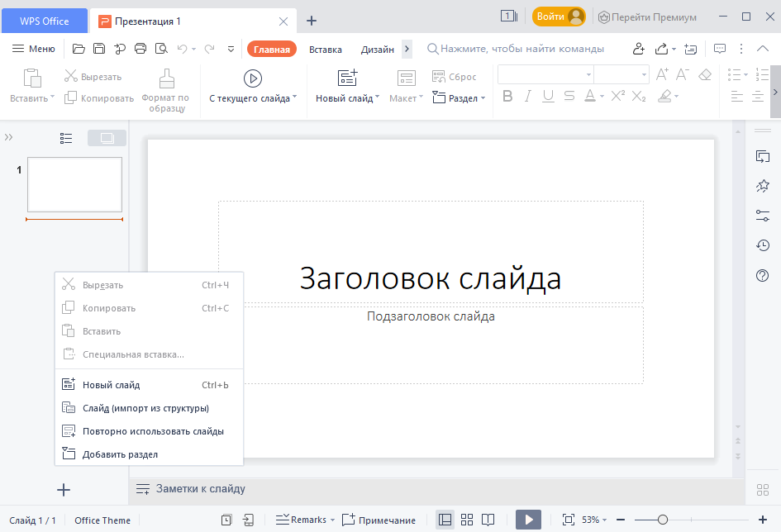Toggle Normal view button in status bar
Viewport: 781px width, 532px height.
pyautogui.click(x=445, y=520)
